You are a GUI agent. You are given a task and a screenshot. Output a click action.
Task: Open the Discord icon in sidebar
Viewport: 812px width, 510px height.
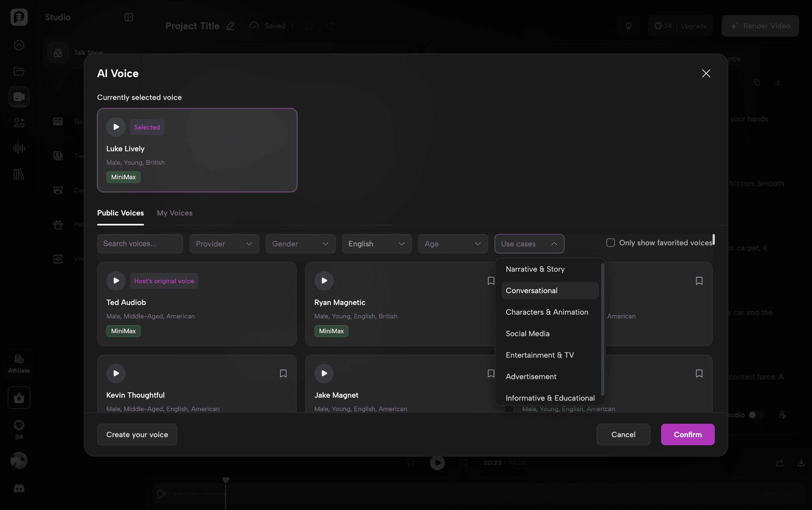click(19, 489)
